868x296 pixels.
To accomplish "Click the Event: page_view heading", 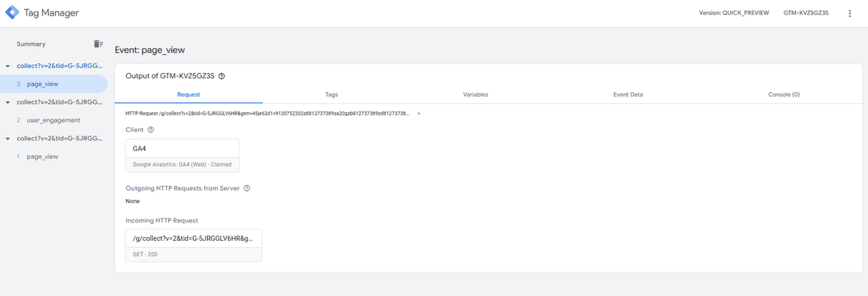I will (x=150, y=50).
